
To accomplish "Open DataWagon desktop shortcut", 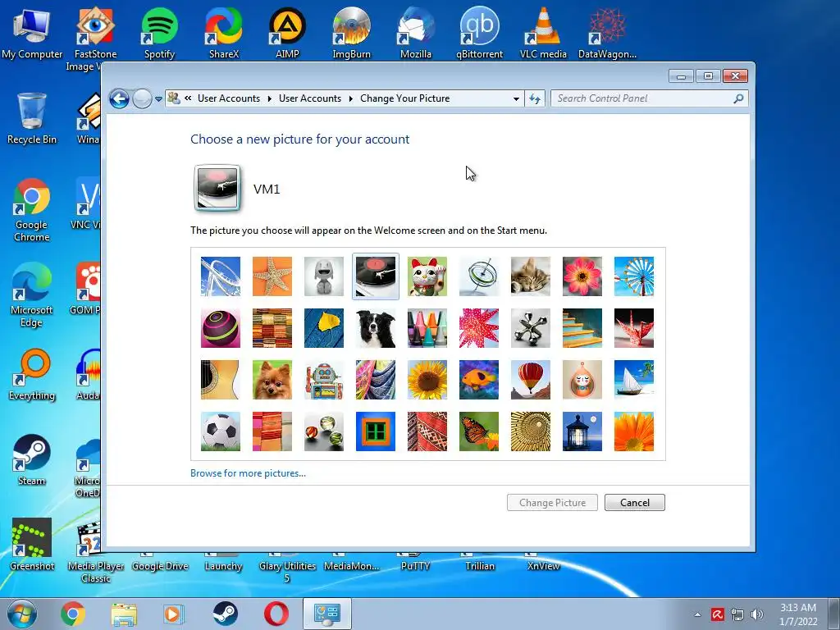I will [607, 33].
